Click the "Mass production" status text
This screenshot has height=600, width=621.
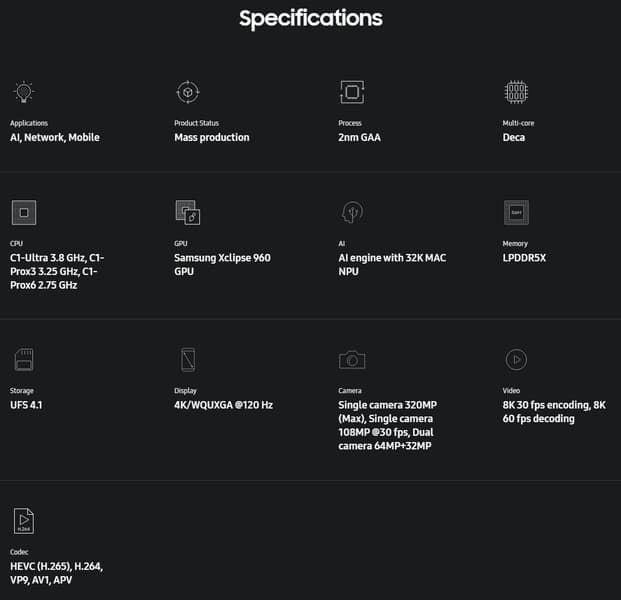212,137
